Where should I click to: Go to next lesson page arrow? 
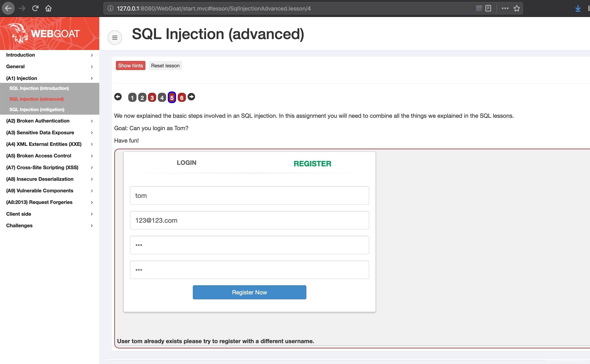tap(191, 97)
